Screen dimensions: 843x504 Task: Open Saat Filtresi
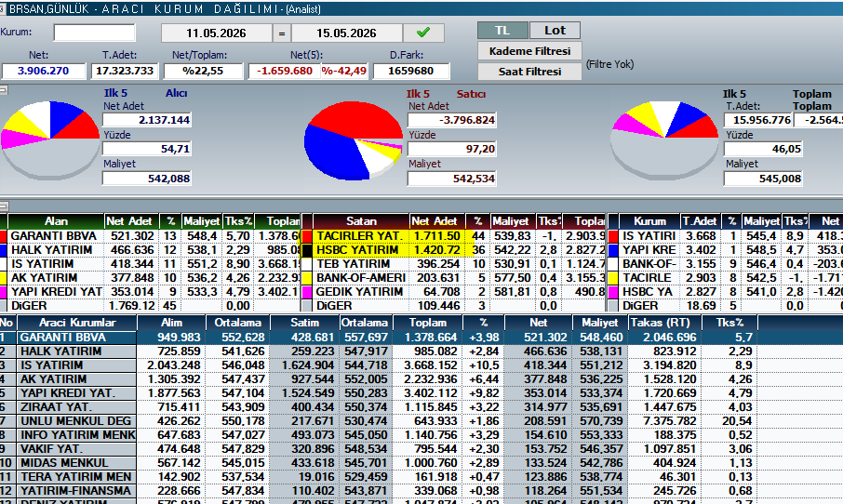(529, 72)
